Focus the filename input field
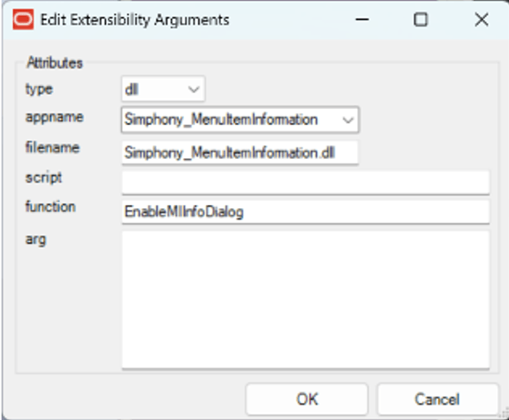 (240, 152)
